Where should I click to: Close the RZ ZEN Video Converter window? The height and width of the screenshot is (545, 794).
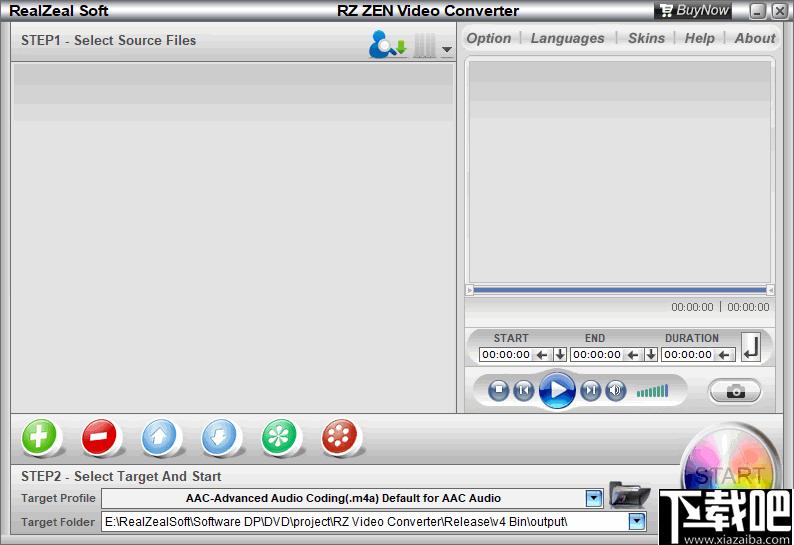779,11
